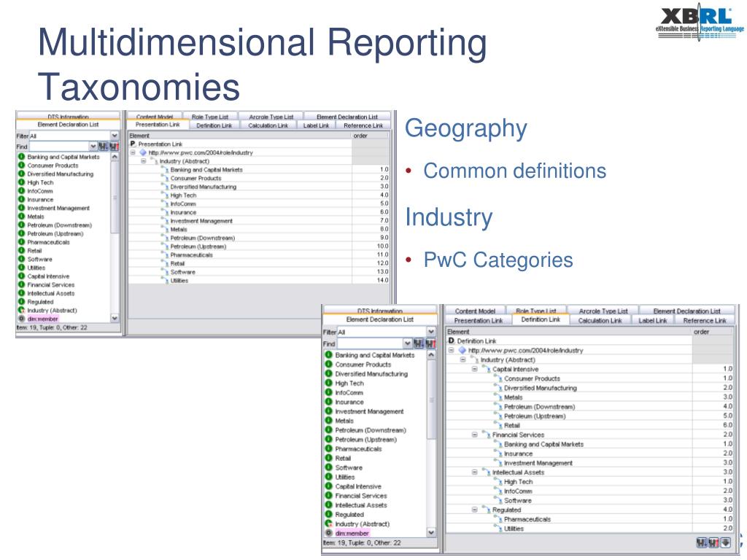The height and width of the screenshot is (560, 747).
Task: Select Pharmaceuticals under the Regulated node
Action: click(527, 519)
